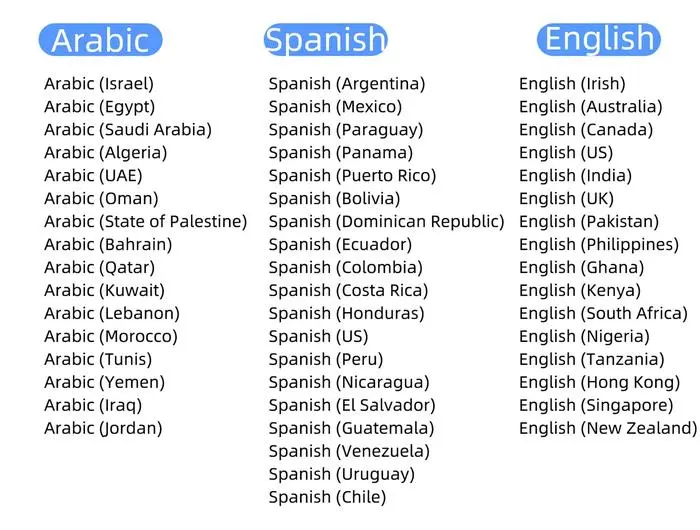Choose Arabic (Saudi Arabia) entry

(127, 130)
